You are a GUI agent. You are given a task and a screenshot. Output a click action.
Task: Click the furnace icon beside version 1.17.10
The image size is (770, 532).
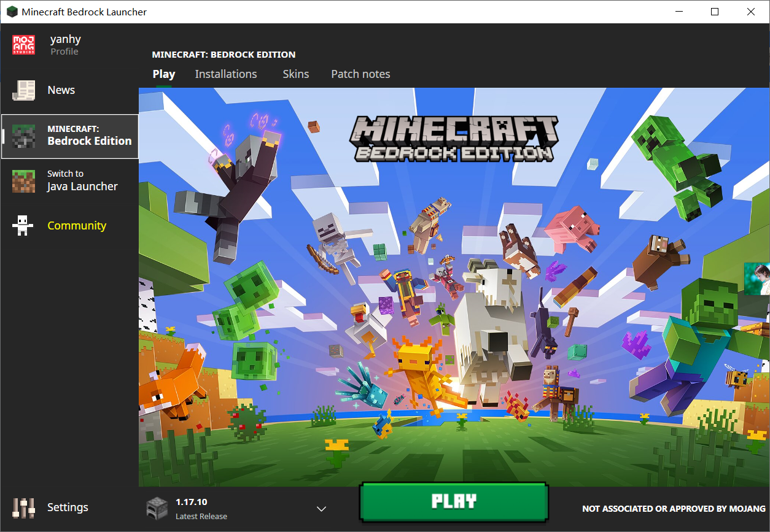(x=157, y=508)
